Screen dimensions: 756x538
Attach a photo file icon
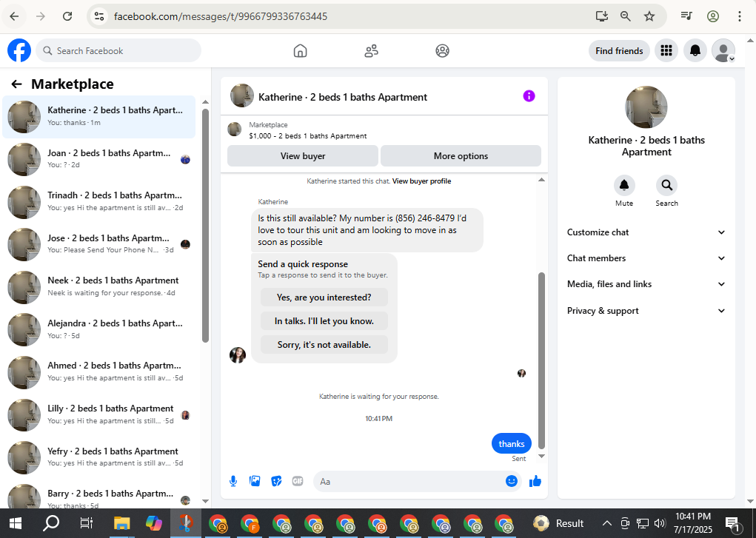click(x=255, y=481)
